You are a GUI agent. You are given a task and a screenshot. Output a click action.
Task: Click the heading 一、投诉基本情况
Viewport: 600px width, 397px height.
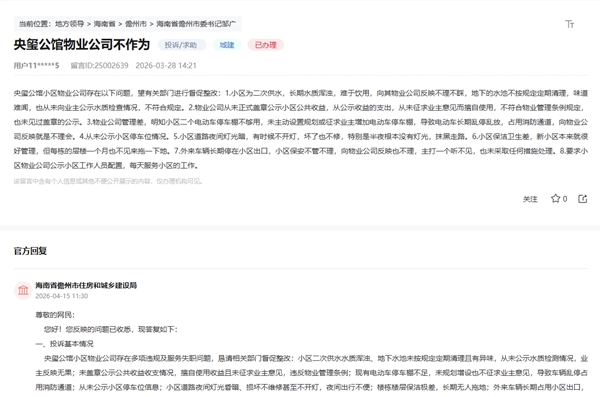click(x=64, y=344)
